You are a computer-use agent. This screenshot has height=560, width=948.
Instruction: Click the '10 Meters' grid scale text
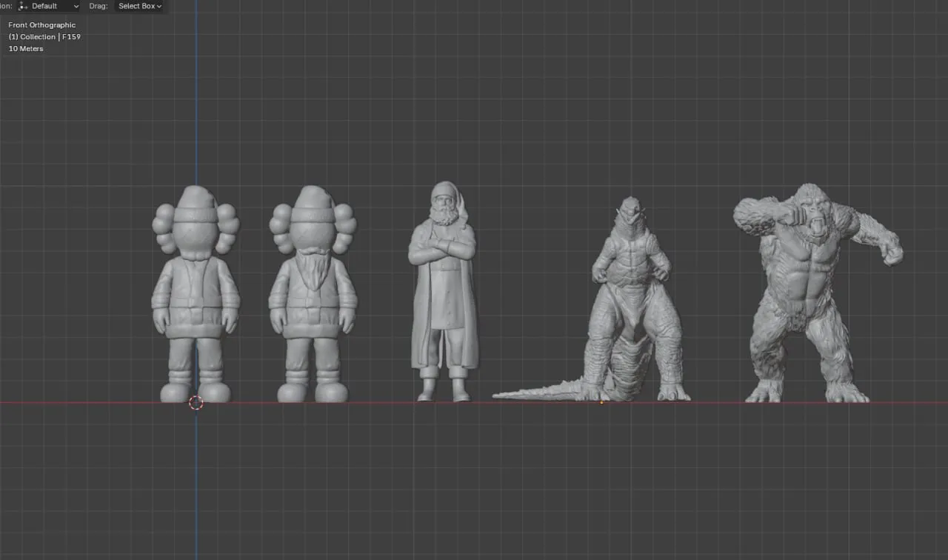pos(26,49)
